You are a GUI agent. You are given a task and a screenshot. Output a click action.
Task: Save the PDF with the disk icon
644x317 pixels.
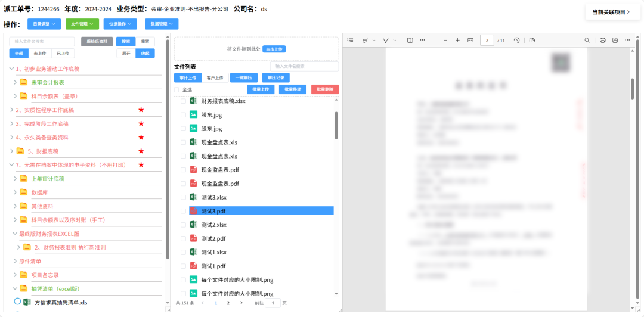pyautogui.click(x=615, y=40)
